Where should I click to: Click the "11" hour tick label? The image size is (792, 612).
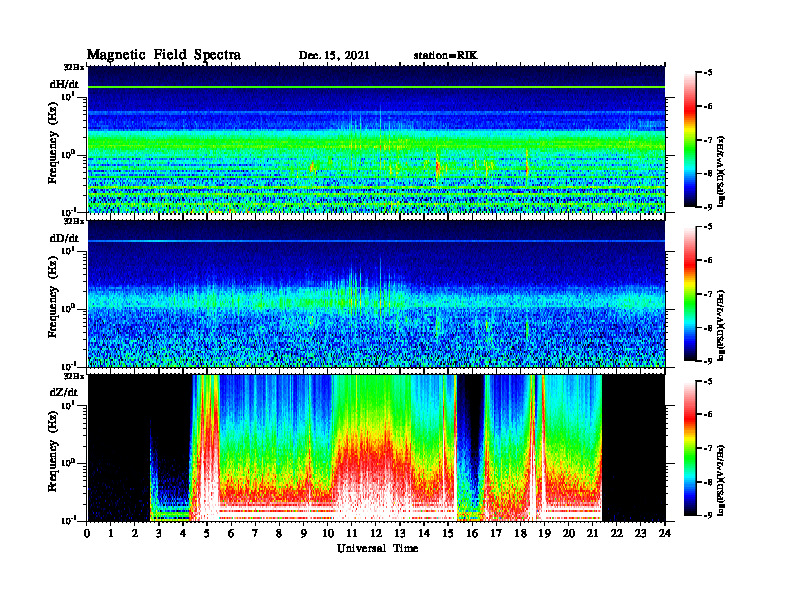click(352, 534)
